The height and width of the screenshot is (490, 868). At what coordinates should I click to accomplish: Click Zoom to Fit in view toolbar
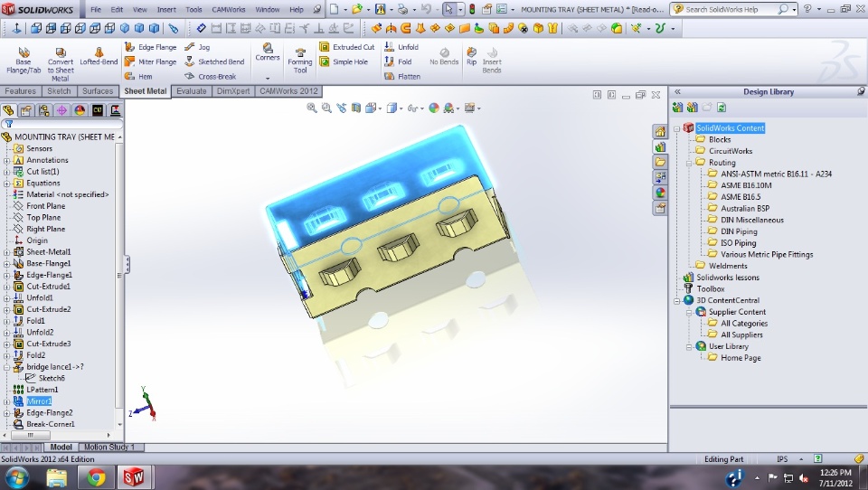(x=312, y=108)
